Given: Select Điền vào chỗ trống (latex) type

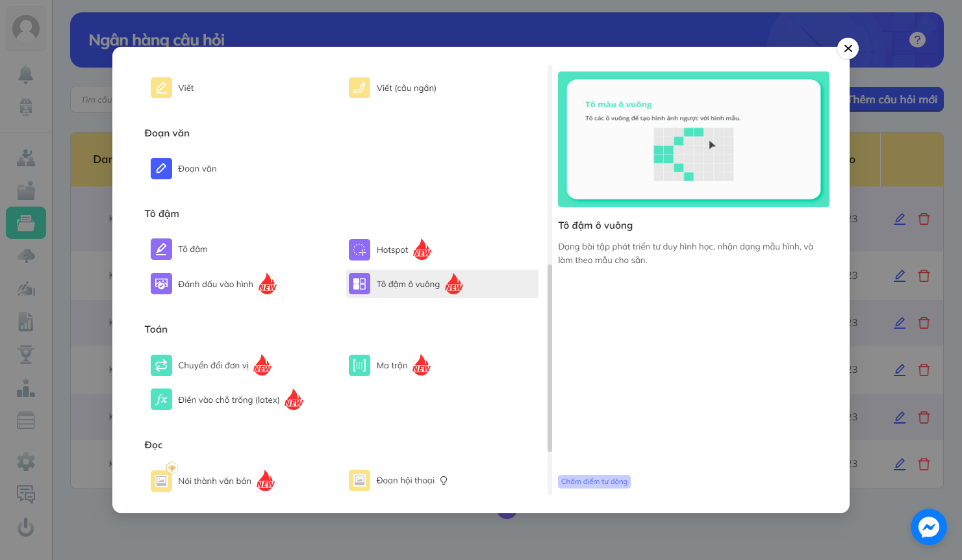Looking at the screenshot, I should pos(227,400).
